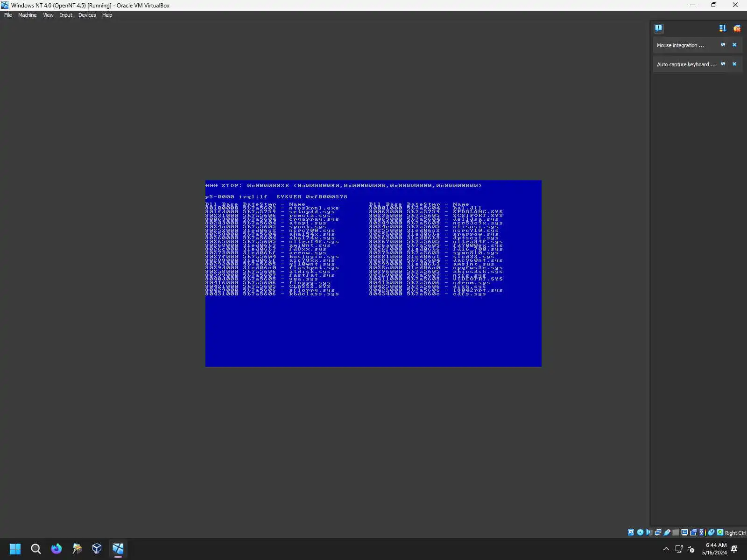Toggle the notification center panel icon
Image resolution: width=747 pixels, height=560 pixels.
point(658,28)
